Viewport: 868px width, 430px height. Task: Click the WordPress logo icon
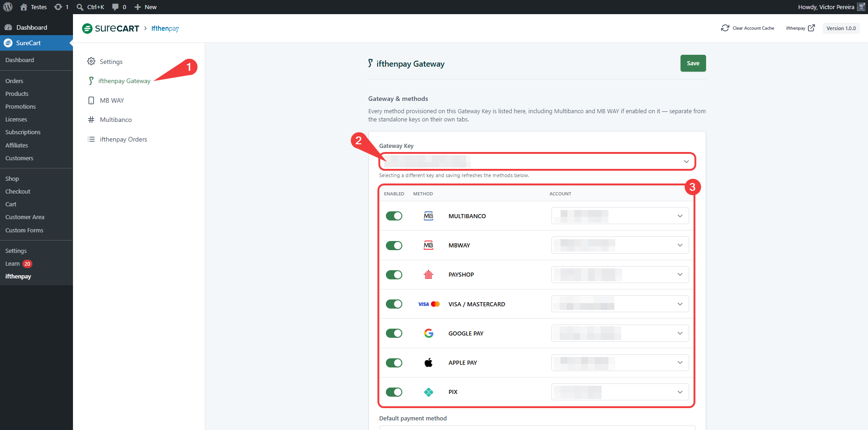click(8, 7)
